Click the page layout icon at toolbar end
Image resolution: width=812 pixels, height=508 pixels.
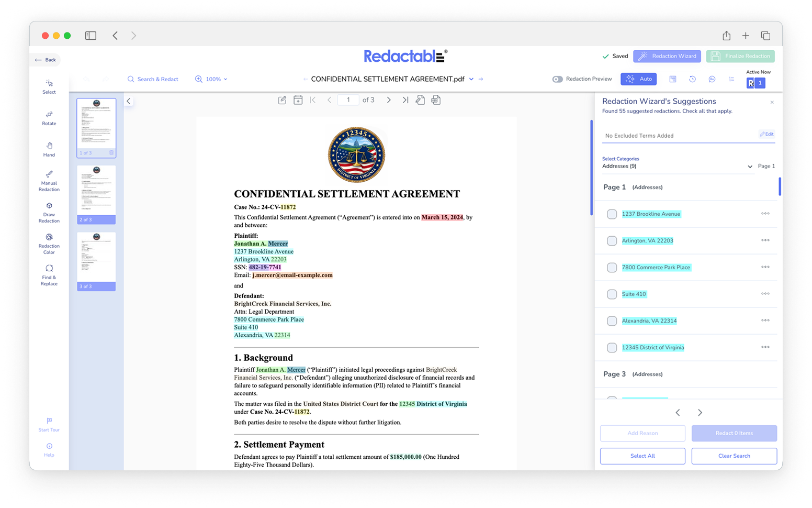click(x=436, y=100)
